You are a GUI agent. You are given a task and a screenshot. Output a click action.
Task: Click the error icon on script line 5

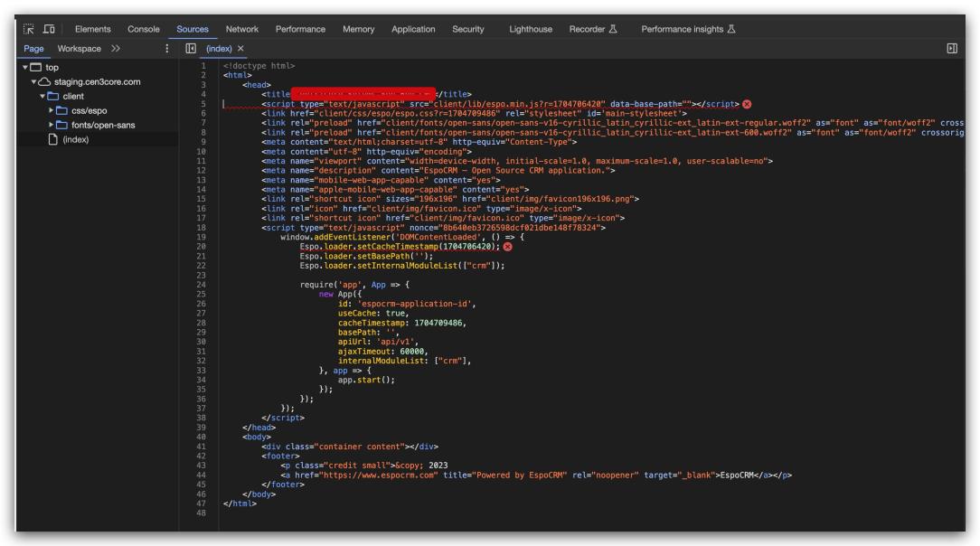[x=747, y=104]
